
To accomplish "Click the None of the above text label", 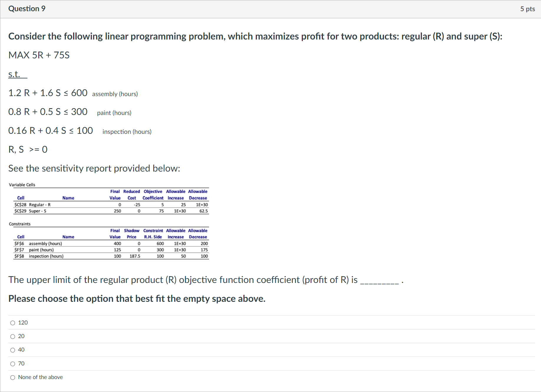I will pos(40,377).
